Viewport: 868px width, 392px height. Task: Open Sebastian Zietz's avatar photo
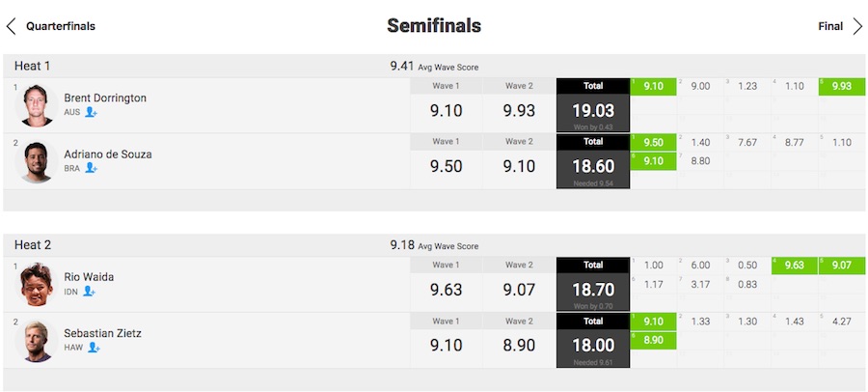coord(38,341)
